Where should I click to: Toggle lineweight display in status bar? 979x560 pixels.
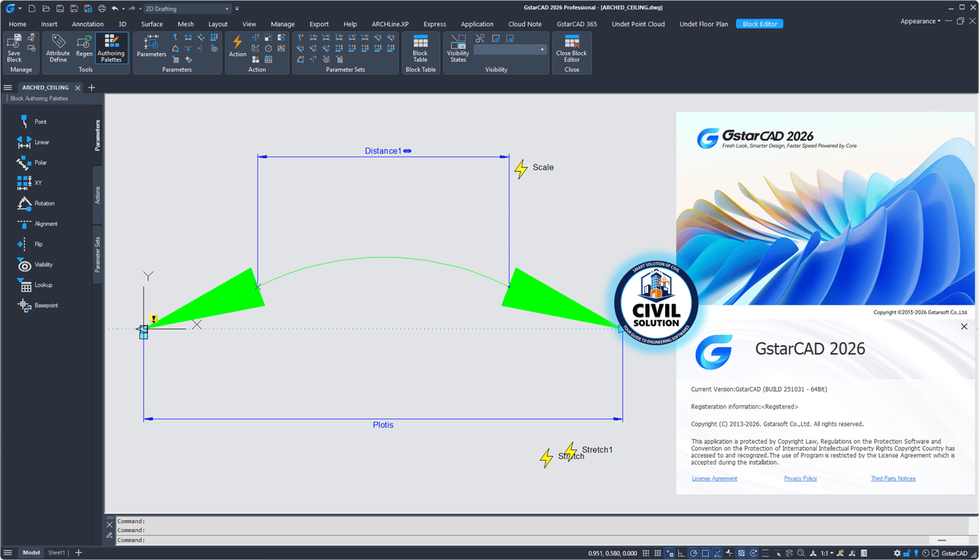766,553
